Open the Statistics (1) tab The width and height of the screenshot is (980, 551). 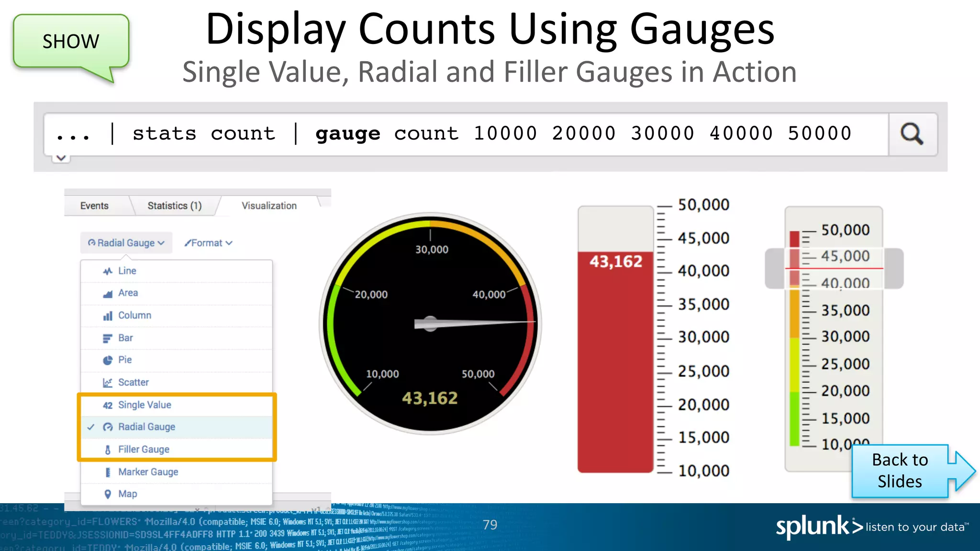coord(175,206)
